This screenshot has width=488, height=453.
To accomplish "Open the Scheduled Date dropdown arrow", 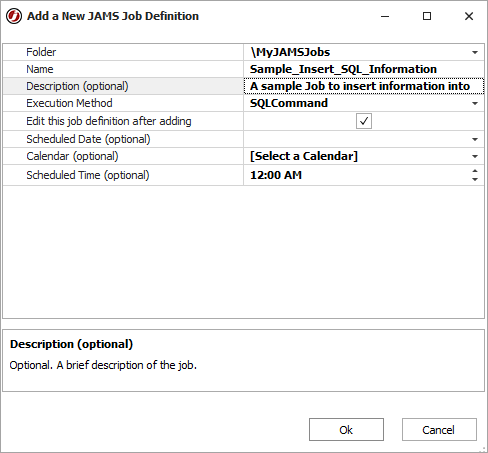I will click(475, 139).
